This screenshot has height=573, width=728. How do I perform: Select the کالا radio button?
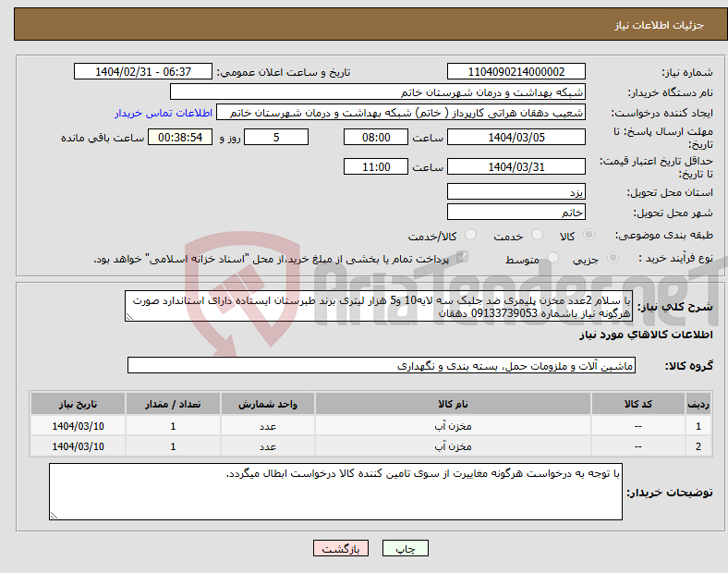tap(588, 235)
